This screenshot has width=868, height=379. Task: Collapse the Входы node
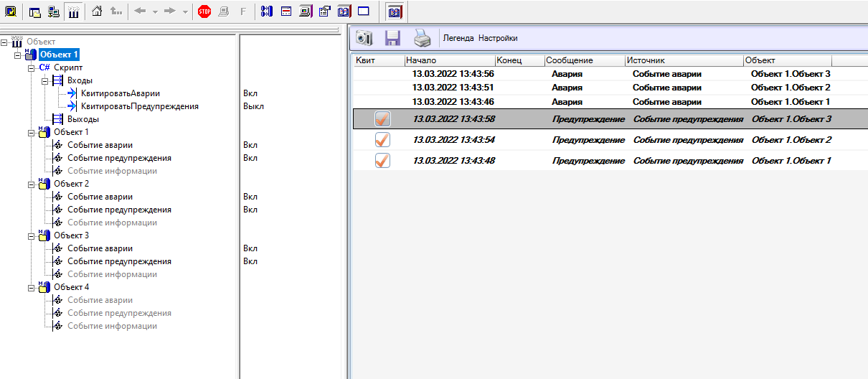[x=44, y=80]
